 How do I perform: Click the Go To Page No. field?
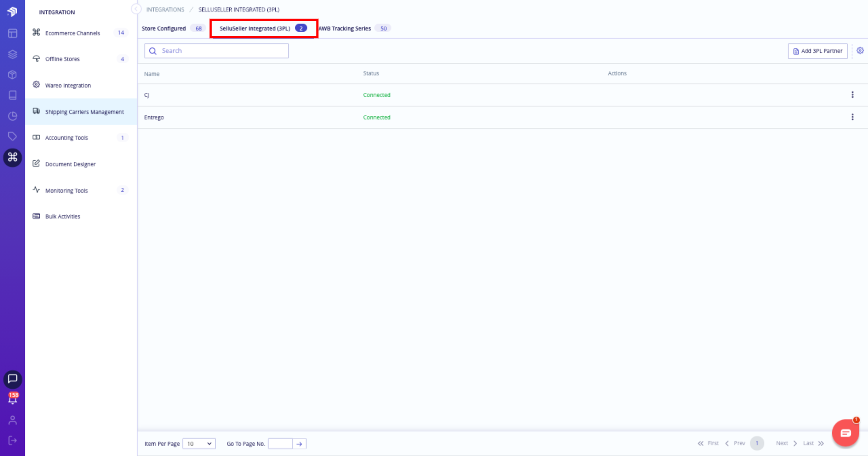(x=280, y=444)
